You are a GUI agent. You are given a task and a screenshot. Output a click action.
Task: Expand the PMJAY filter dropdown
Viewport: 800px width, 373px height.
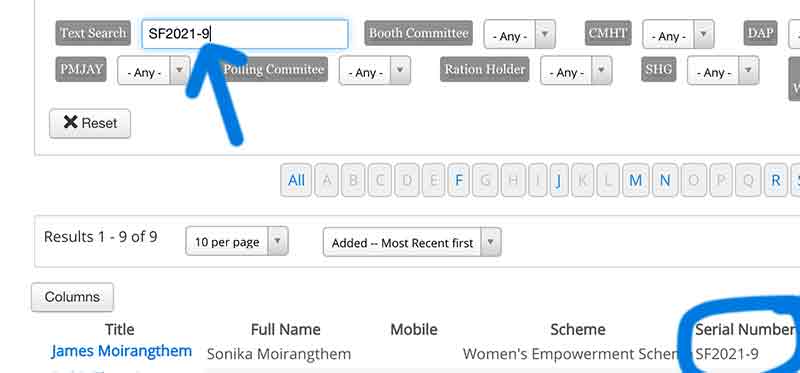click(x=153, y=71)
